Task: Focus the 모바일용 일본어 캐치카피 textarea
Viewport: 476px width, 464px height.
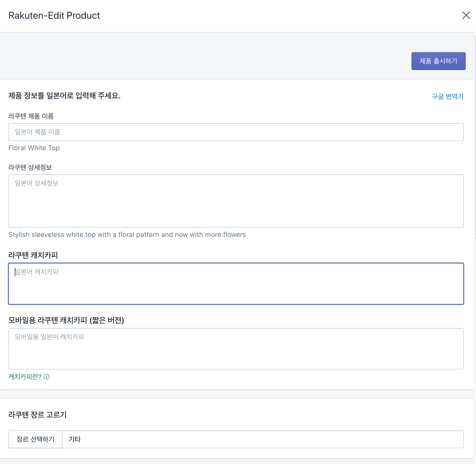Action: click(x=236, y=349)
